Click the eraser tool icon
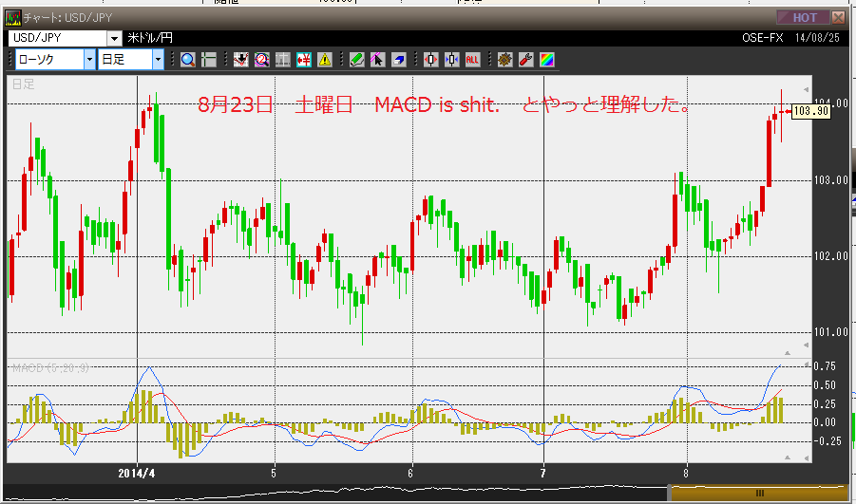This screenshot has height=504, width=856. pyautogui.click(x=398, y=60)
